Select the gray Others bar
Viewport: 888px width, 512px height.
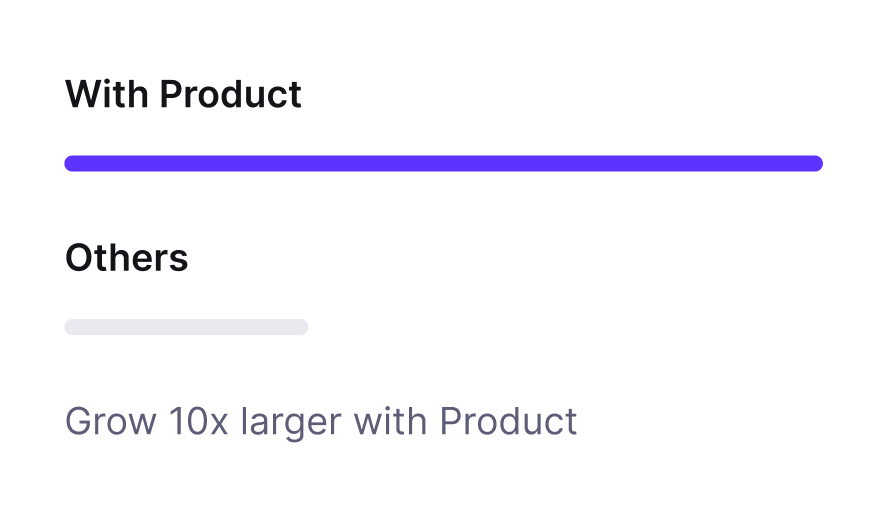tap(186, 327)
